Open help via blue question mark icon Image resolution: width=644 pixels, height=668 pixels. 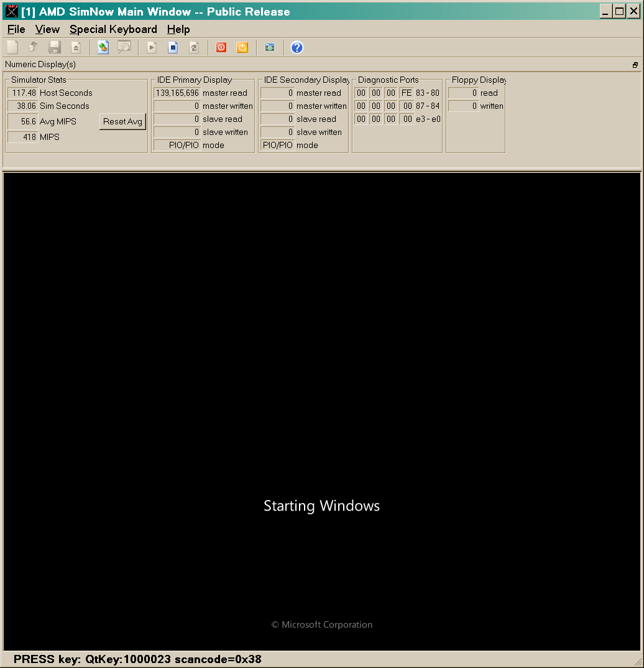tap(297, 47)
